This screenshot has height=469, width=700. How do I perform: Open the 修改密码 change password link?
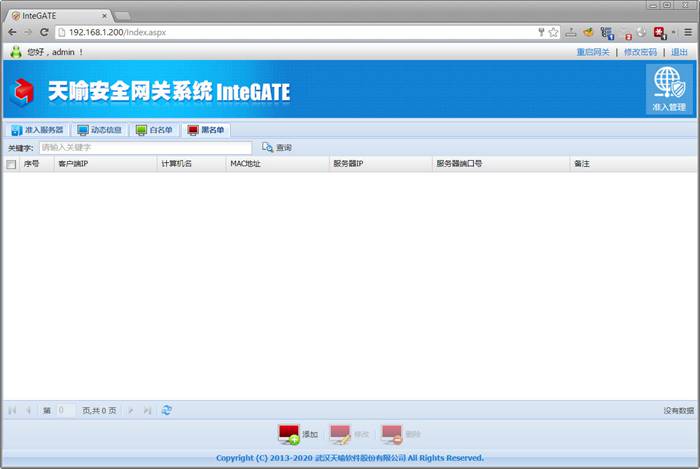tap(640, 52)
